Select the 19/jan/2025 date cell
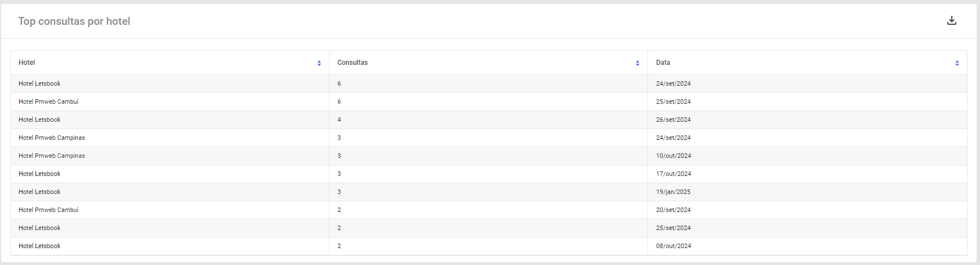 (673, 192)
